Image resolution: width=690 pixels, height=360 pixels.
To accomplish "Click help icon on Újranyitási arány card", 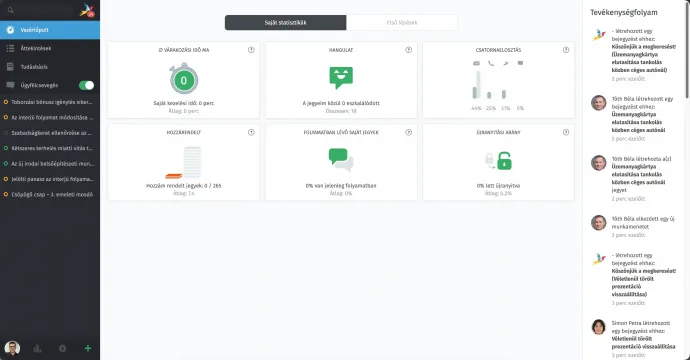I will (x=566, y=132).
